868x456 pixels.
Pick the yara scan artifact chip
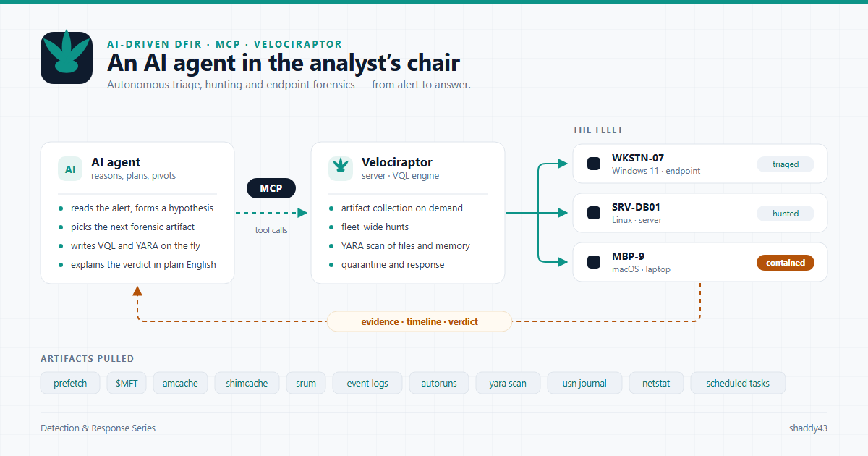(x=508, y=383)
